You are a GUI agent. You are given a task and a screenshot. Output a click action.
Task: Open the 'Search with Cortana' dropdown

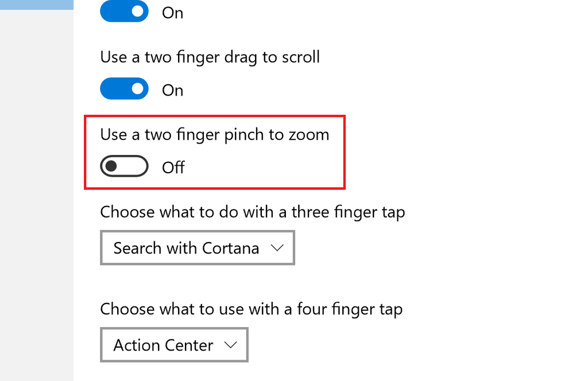198,247
